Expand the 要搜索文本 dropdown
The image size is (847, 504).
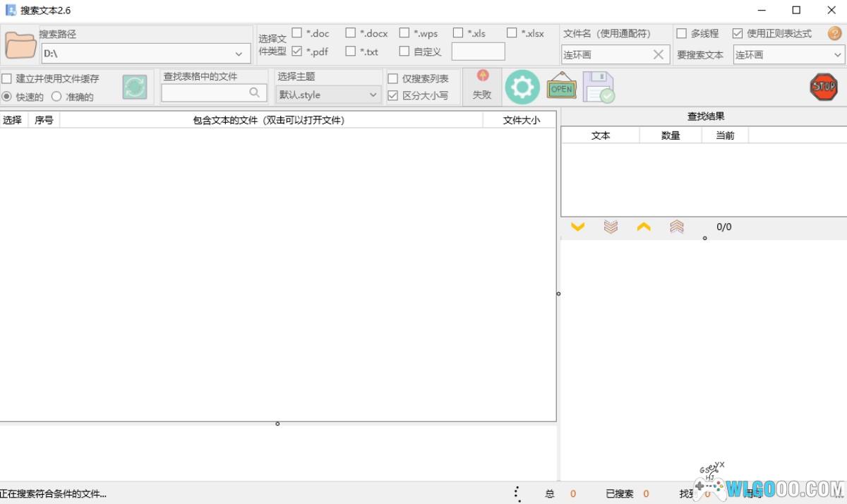pyautogui.click(x=837, y=54)
